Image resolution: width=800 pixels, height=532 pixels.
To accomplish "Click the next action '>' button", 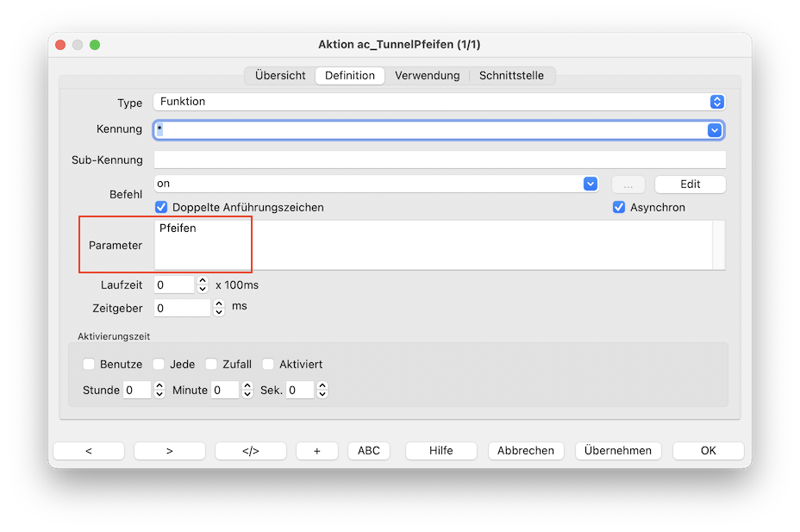I will 169,451.
